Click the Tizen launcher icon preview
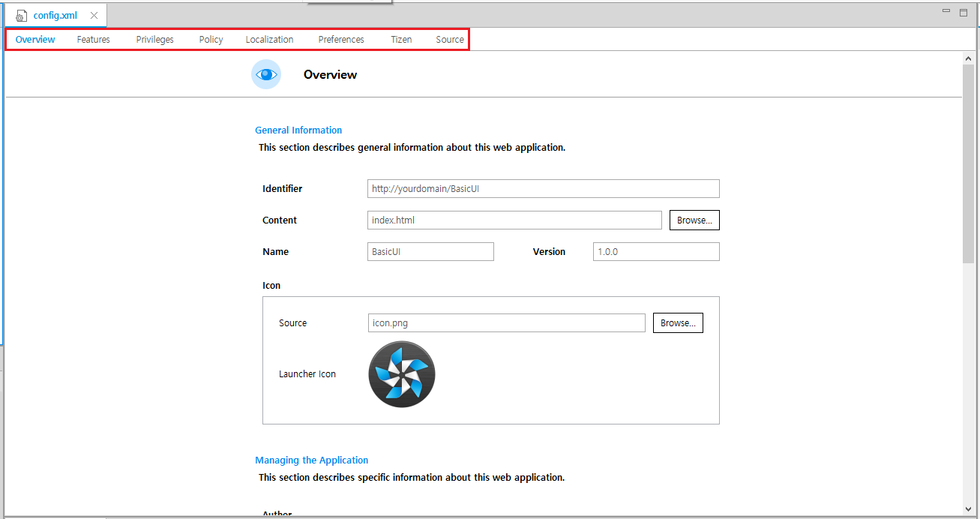Image resolution: width=980 pixels, height=519 pixels. 401,374
